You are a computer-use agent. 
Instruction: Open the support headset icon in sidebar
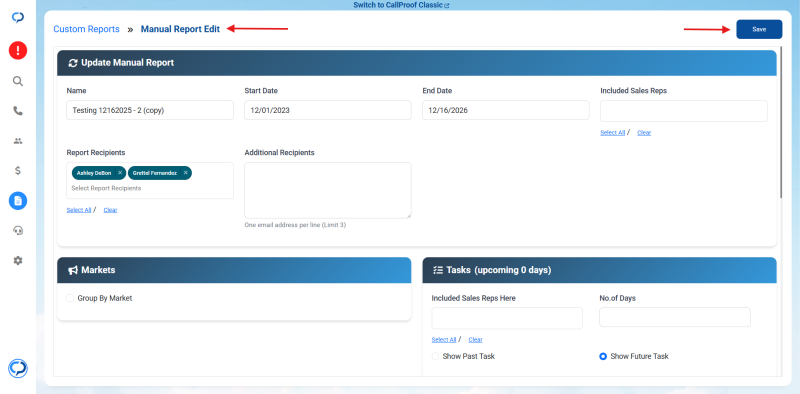pyautogui.click(x=18, y=231)
